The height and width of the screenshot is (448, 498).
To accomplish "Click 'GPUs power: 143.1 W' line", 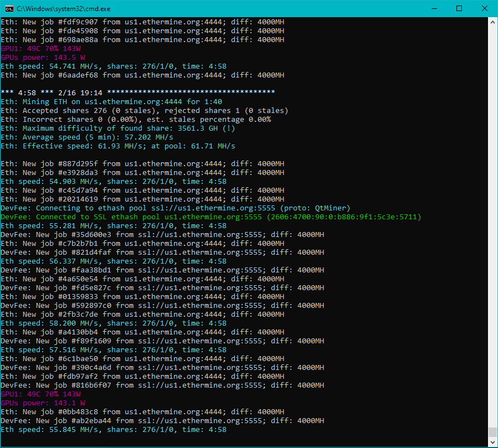I will [43, 404].
